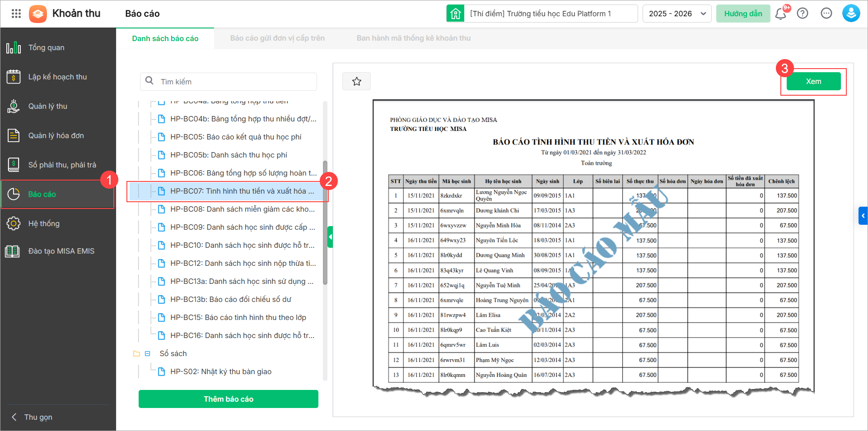Open the app grid launcher icon
This screenshot has height=431, width=868.
16,14
